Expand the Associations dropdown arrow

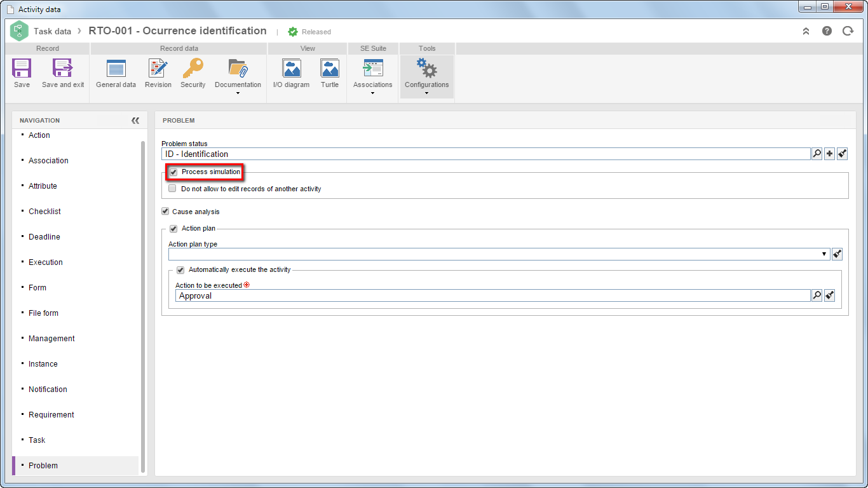point(372,93)
